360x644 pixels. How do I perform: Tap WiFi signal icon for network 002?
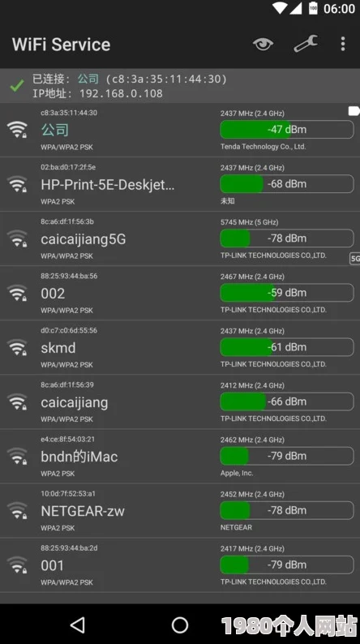[17, 293]
